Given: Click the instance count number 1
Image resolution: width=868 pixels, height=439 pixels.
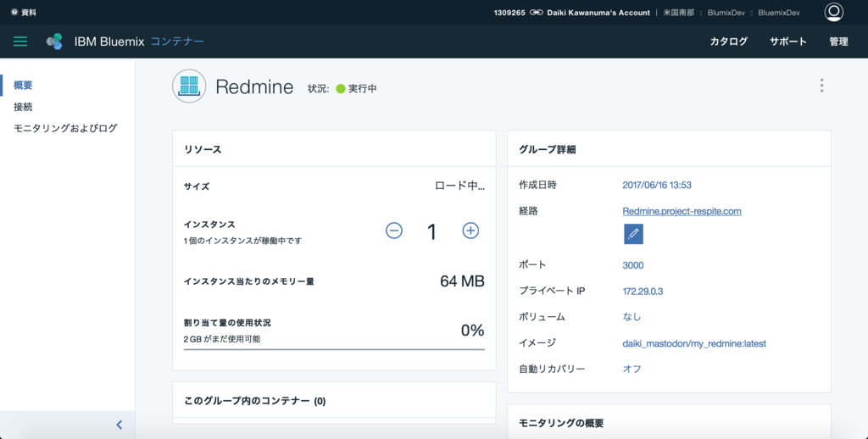Looking at the screenshot, I should click(431, 232).
